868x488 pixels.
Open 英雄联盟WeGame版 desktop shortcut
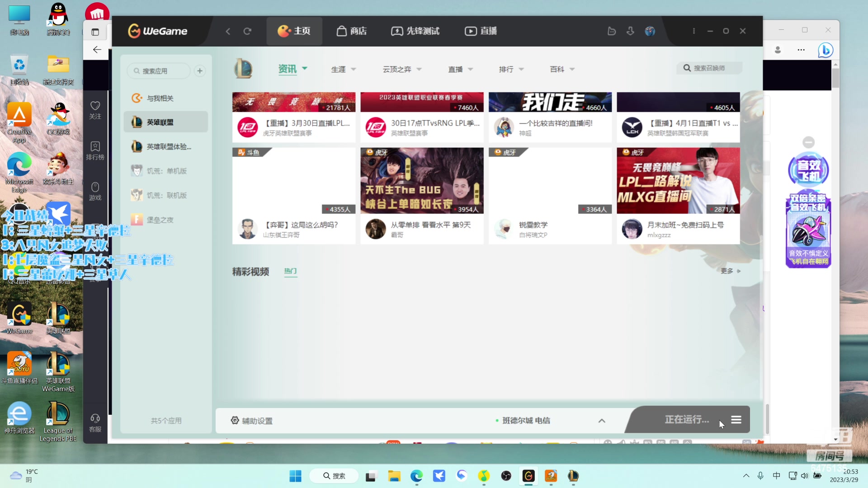tap(58, 372)
